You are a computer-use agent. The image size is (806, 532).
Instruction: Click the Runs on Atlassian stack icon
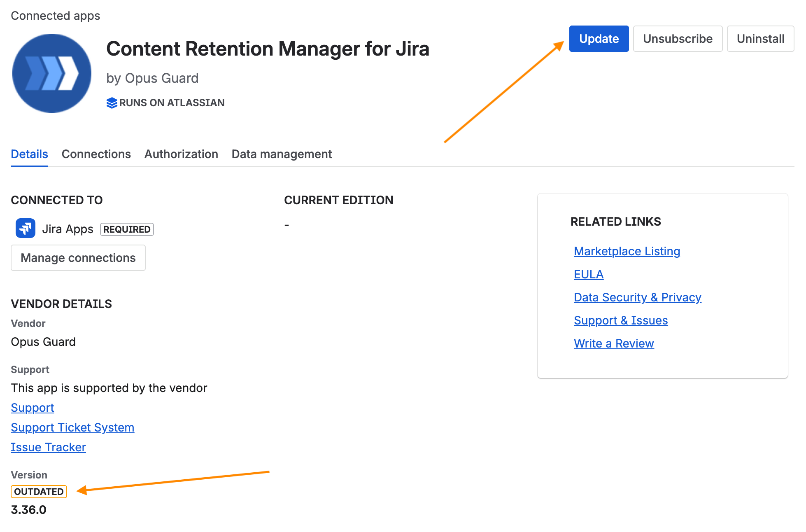[x=112, y=103]
